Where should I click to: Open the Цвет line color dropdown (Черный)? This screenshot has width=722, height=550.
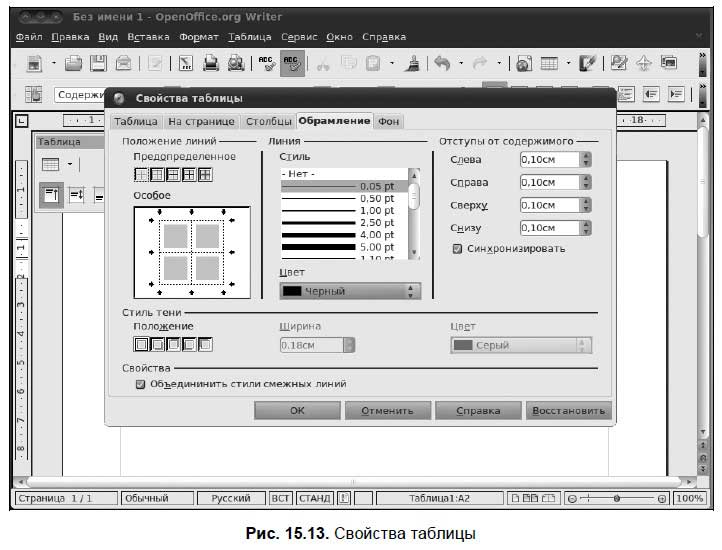pos(350,291)
